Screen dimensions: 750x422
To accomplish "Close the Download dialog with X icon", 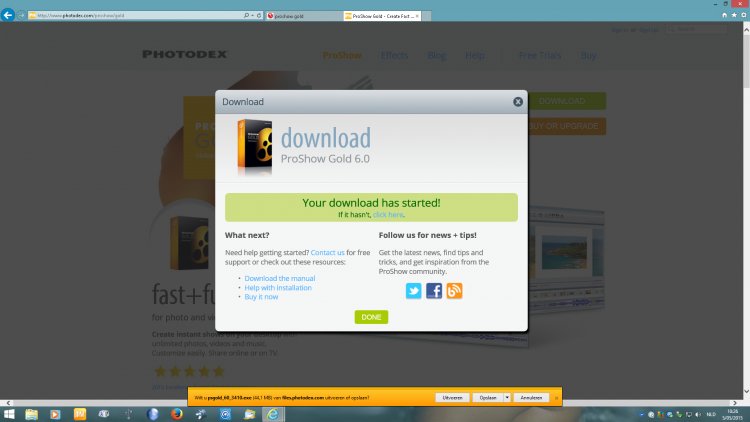I will [518, 101].
